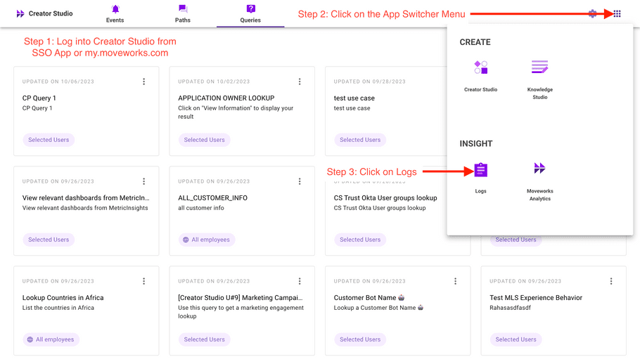640x364 pixels.
Task: Open options menu for CP Query 1
Action: pyautogui.click(x=143, y=82)
